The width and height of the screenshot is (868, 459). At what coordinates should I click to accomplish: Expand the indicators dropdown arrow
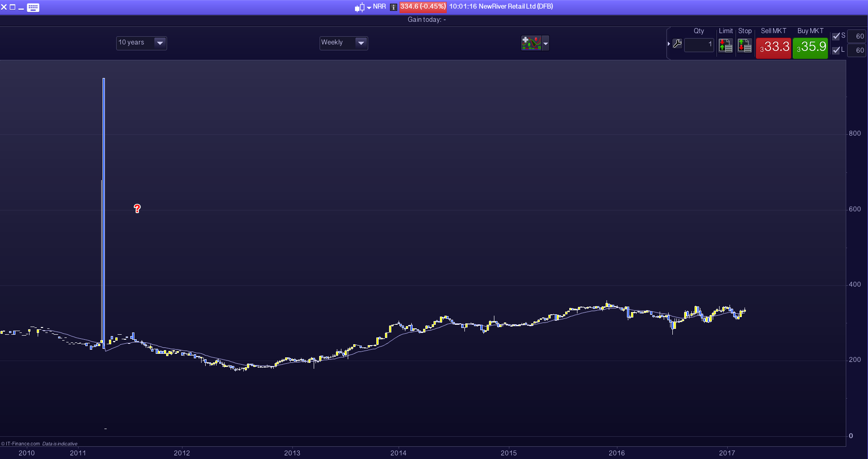[x=546, y=44]
